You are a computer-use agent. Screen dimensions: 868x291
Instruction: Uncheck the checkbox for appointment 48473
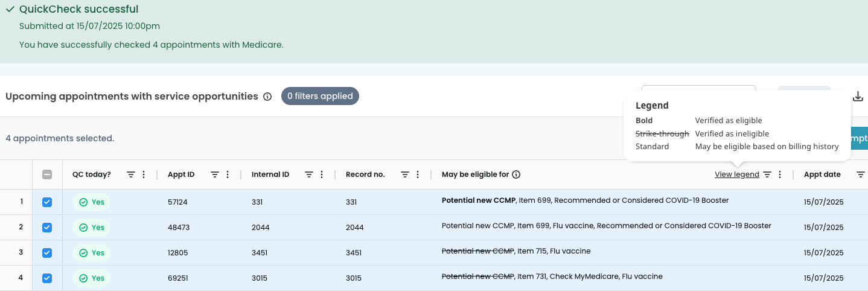click(x=47, y=228)
